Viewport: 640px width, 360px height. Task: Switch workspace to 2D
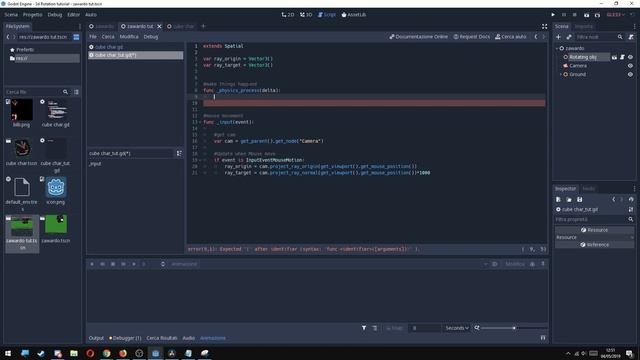coord(288,15)
